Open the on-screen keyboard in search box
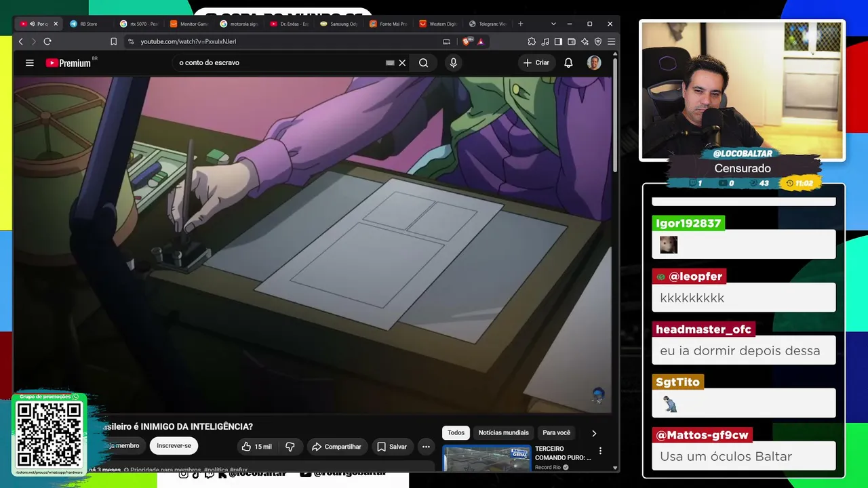The width and height of the screenshot is (868, 488). click(390, 63)
